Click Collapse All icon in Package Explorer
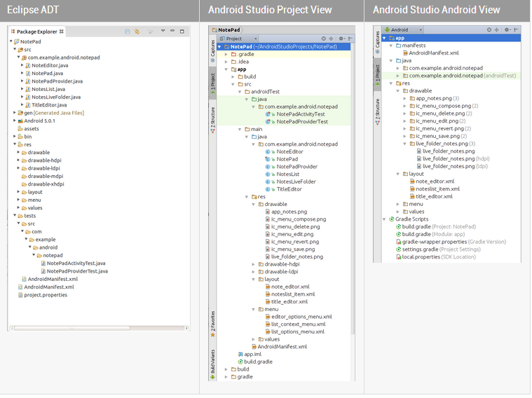 click(128, 32)
